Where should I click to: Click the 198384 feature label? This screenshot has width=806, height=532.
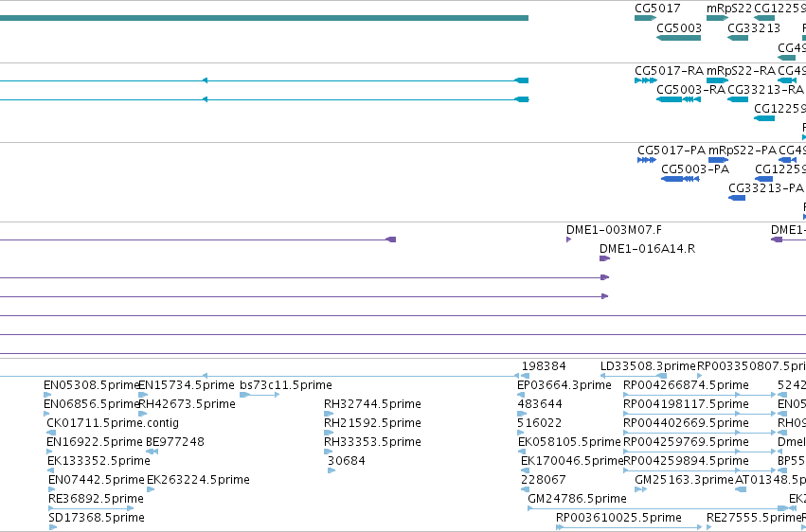[544, 366]
